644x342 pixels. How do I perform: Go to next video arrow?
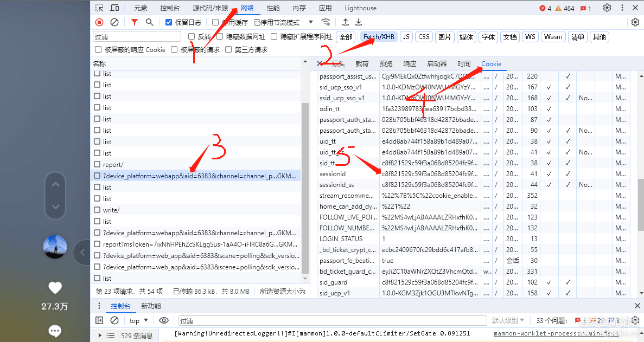pyautogui.click(x=55, y=207)
